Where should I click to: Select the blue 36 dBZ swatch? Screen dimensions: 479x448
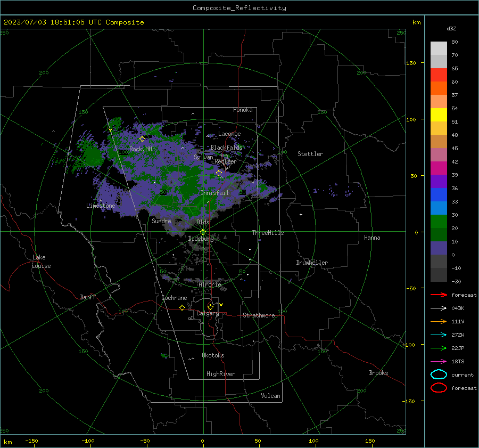[x=439, y=194]
